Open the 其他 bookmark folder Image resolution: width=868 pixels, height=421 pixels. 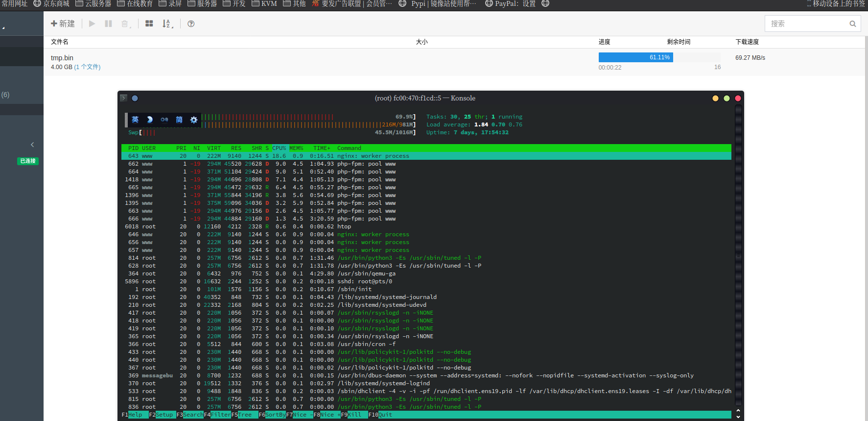tap(294, 4)
